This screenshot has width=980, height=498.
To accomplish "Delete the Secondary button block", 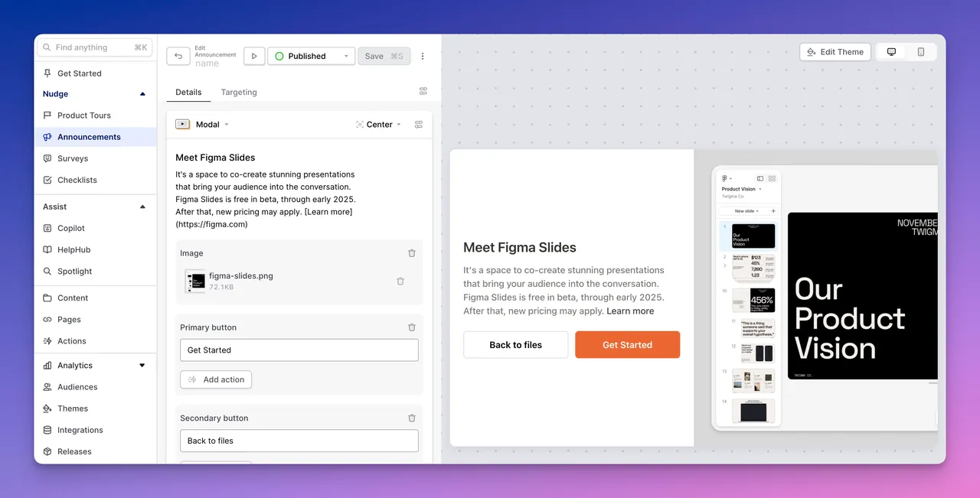I will [412, 418].
